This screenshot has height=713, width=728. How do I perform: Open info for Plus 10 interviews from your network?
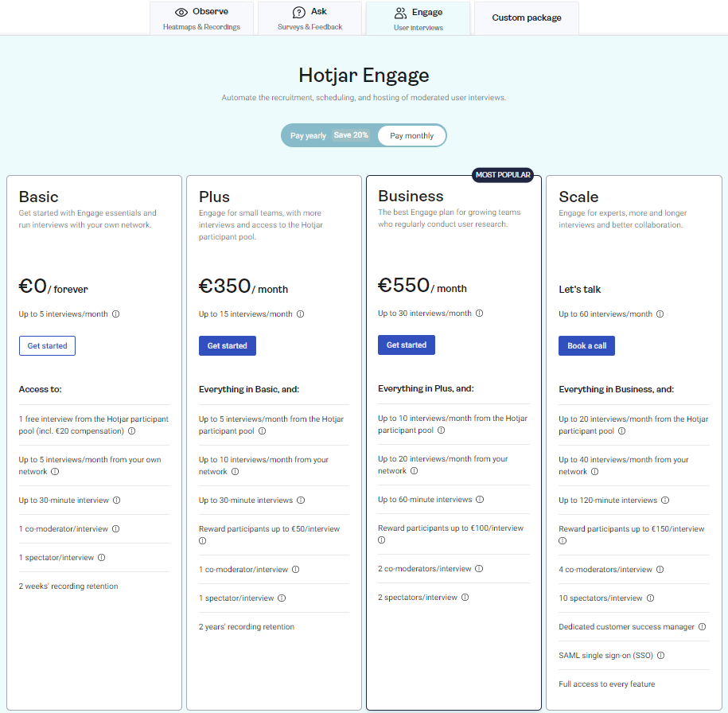pos(235,471)
